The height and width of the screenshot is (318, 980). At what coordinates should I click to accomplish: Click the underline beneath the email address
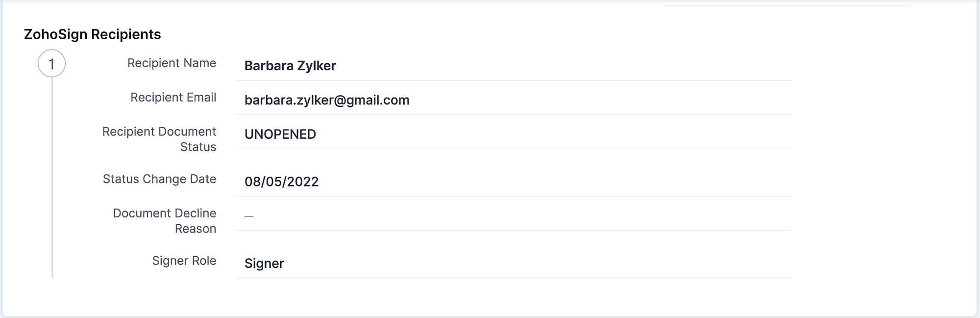(x=513, y=115)
